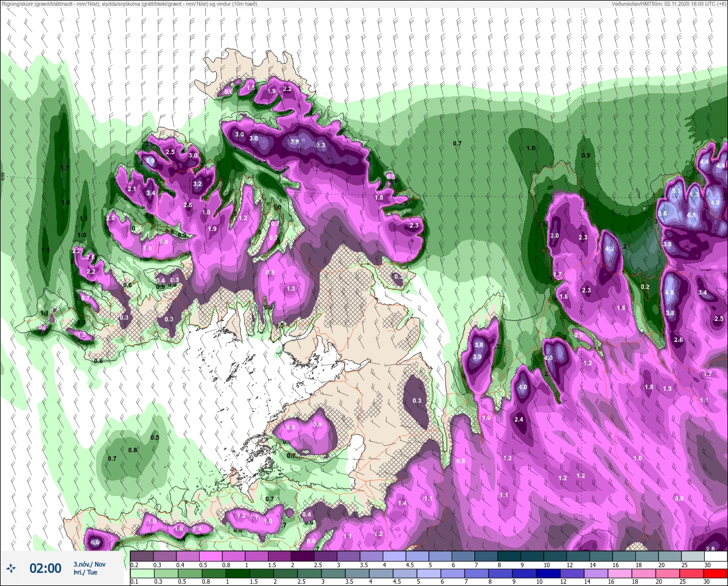Image resolution: width=728 pixels, height=586 pixels.
Task: Select the lower-row bright red swatch starting at 30
Action: (x=715, y=573)
